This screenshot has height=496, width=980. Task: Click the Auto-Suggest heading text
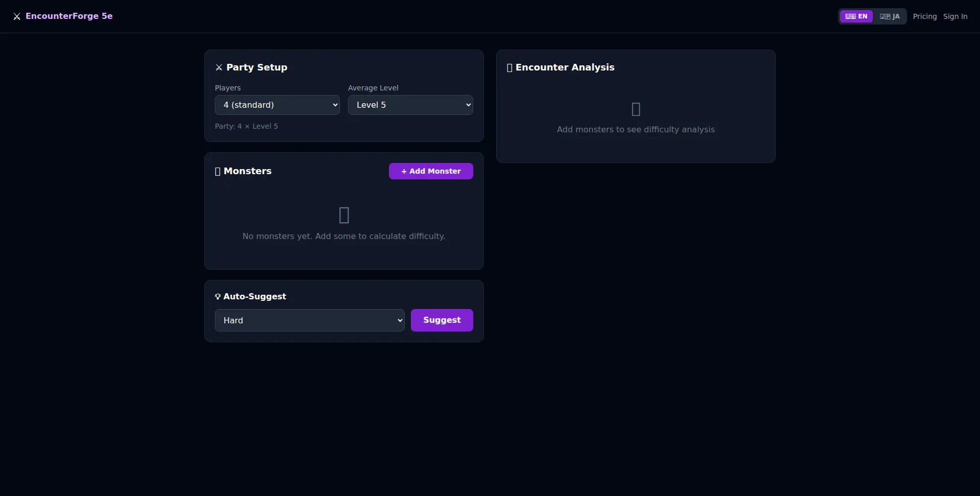click(255, 297)
